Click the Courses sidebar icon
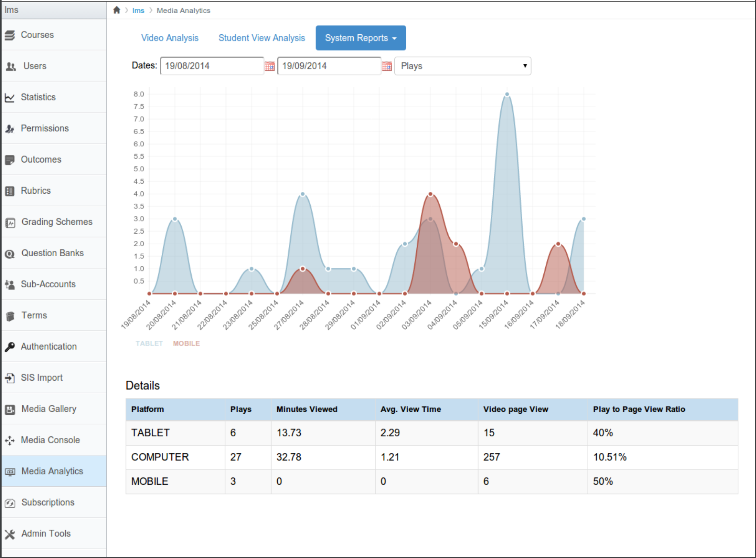 coord(10,35)
